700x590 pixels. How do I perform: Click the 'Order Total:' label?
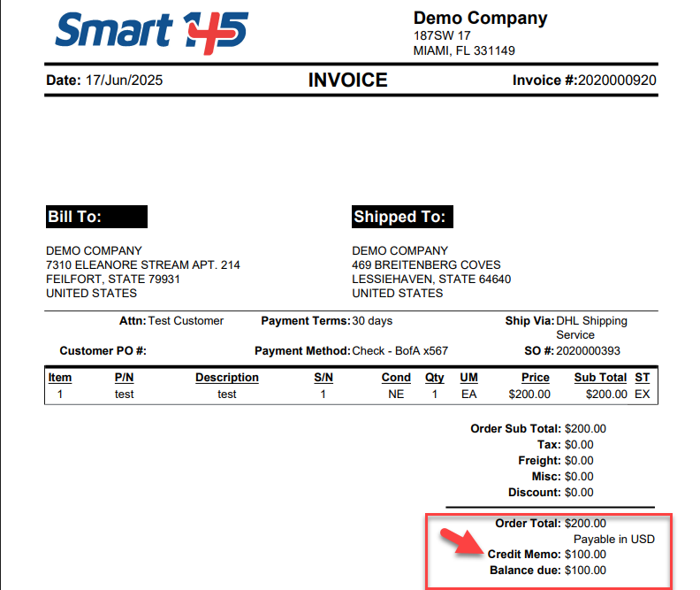coord(529,524)
